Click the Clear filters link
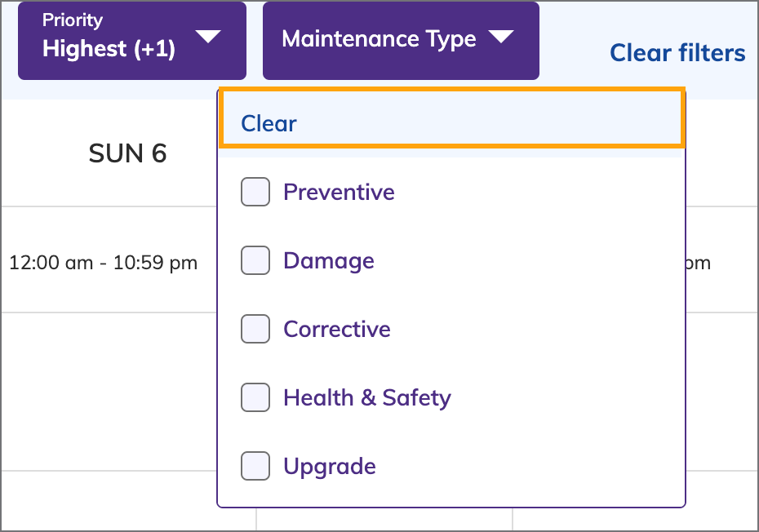The height and width of the screenshot is (532, 759). click(x=677, y=53)
